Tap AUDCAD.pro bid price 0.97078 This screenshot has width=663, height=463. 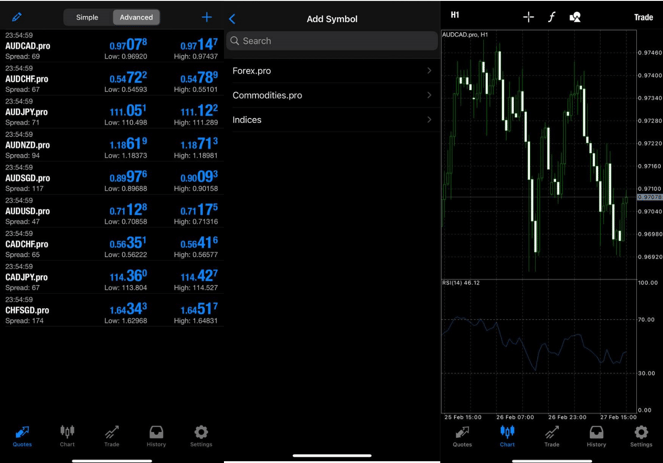(128, 44)
